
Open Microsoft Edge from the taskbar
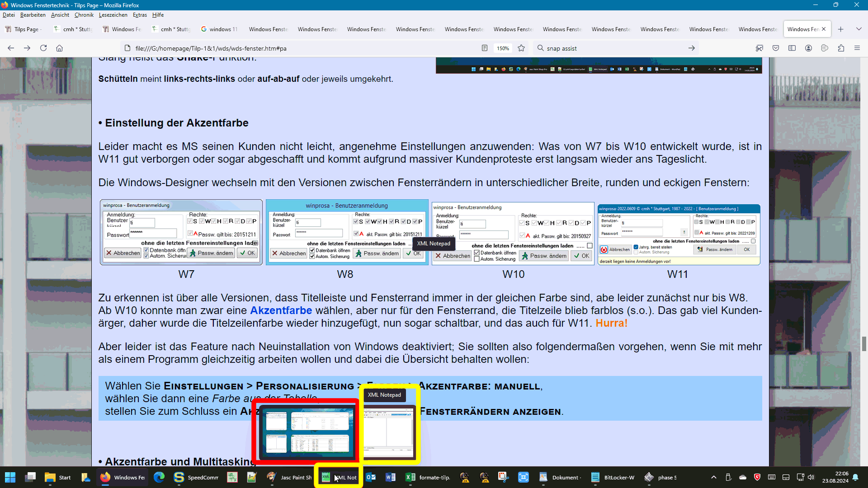pos(159,477)
